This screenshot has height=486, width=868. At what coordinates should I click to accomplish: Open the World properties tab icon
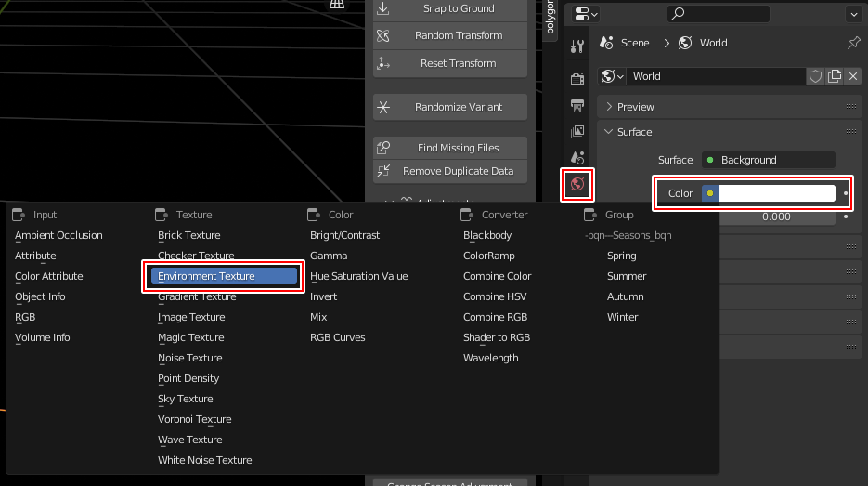(x=577, y=184)
